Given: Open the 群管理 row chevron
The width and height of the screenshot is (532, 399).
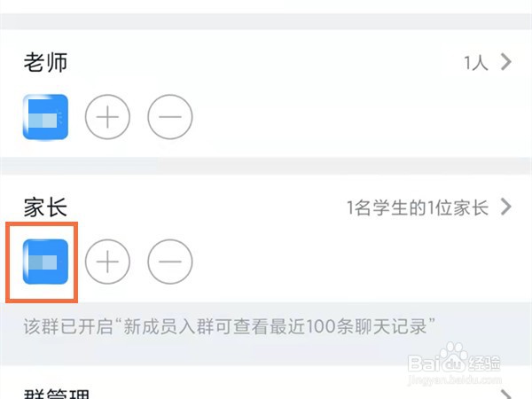Looking at the screenshot, I should pos(506,395).
